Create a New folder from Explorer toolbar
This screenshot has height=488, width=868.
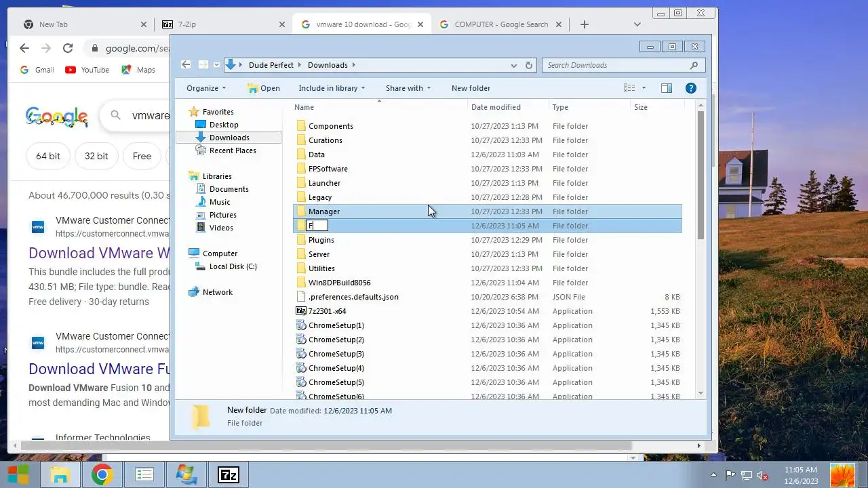point(471,88)
